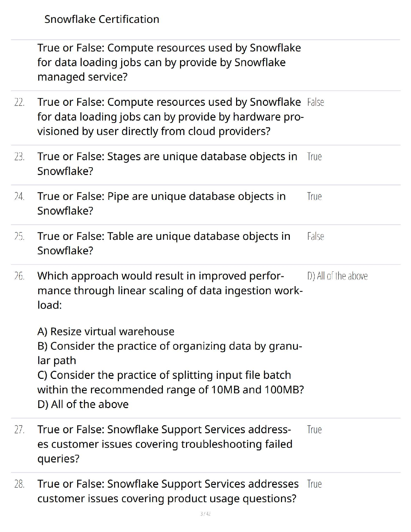411x532 pixels.
Task: Select the hardware provisioned by user question text
Action: click(170, 117)
